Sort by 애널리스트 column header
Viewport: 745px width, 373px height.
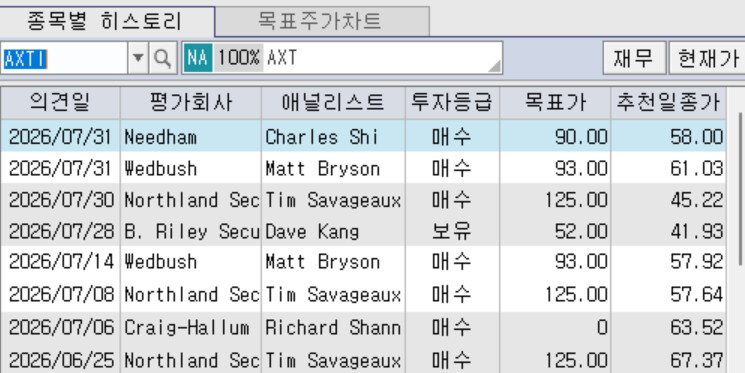[333, 102]
